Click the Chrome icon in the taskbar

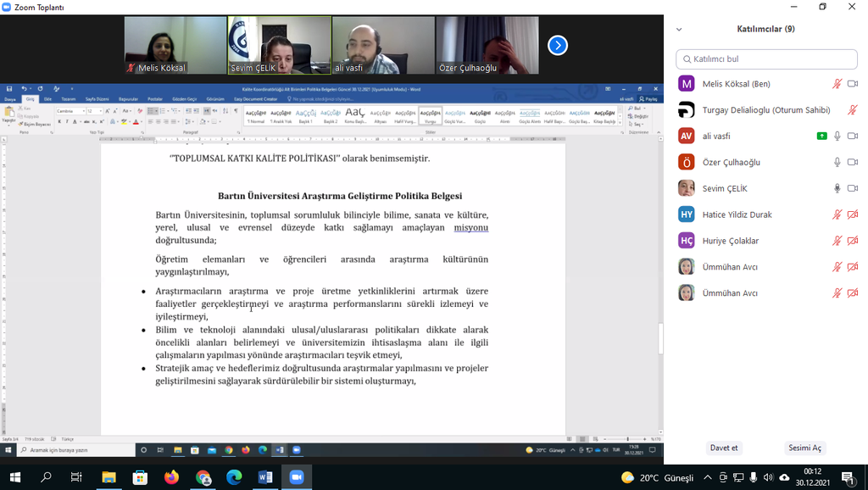(x=203, y=477)
